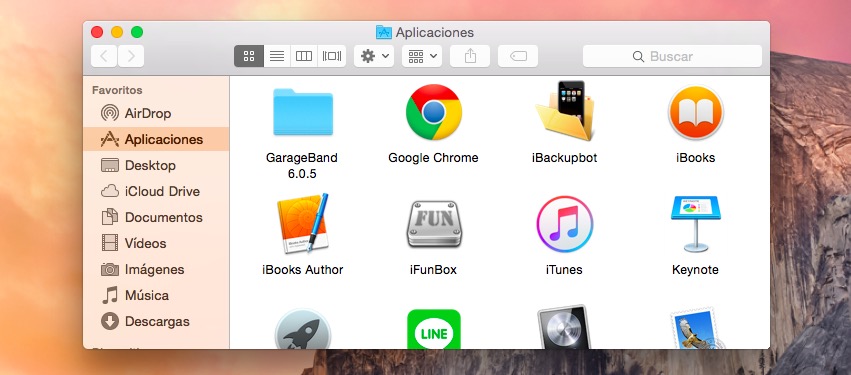Image resolution: width=851 pixels, height=375 pixels.
Task: Click the 'Keynote' file name
Action: [695, 270]
